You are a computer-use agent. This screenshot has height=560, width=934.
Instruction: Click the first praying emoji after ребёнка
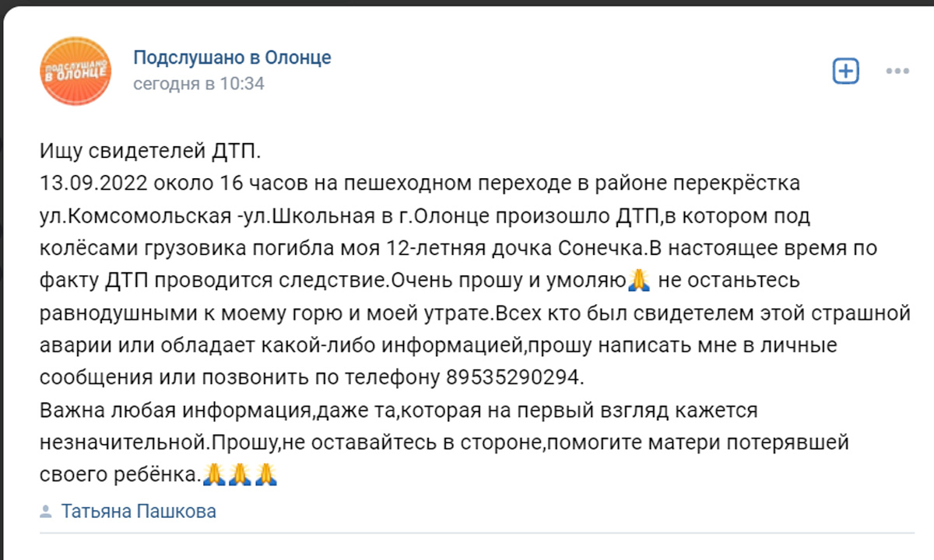(213, 473)
